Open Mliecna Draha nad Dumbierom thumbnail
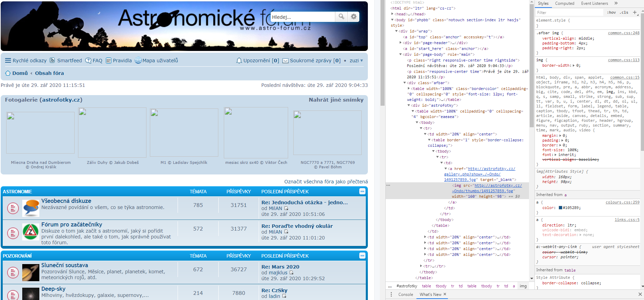Screen dimensions: 644x300 coord(40,133)
